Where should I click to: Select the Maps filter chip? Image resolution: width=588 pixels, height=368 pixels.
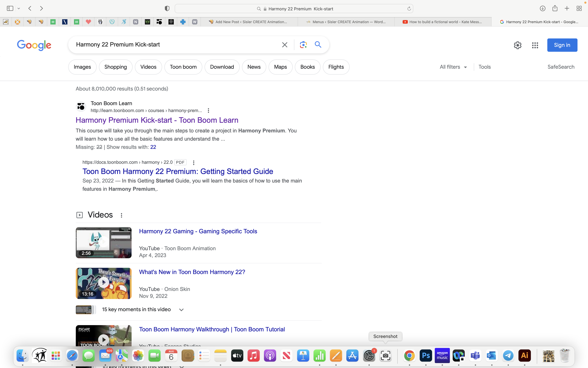(280, 67)
